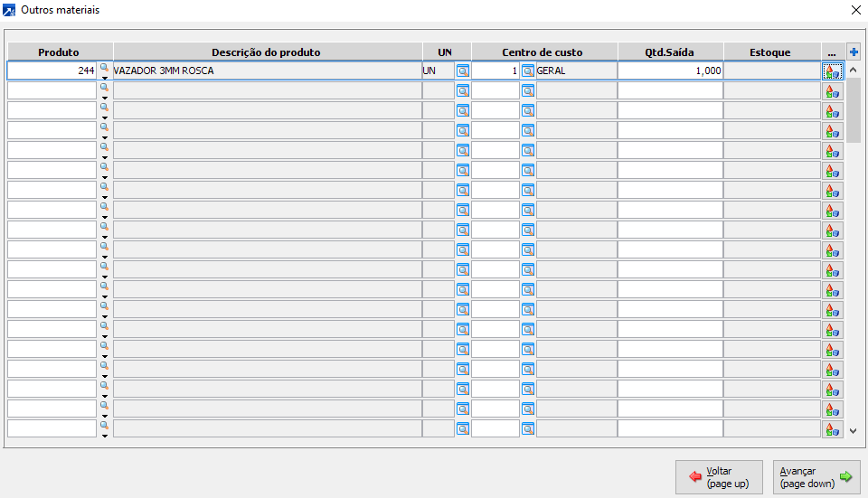
Task: Click the Descrição do produto column header
Action: tap(268, 52)
